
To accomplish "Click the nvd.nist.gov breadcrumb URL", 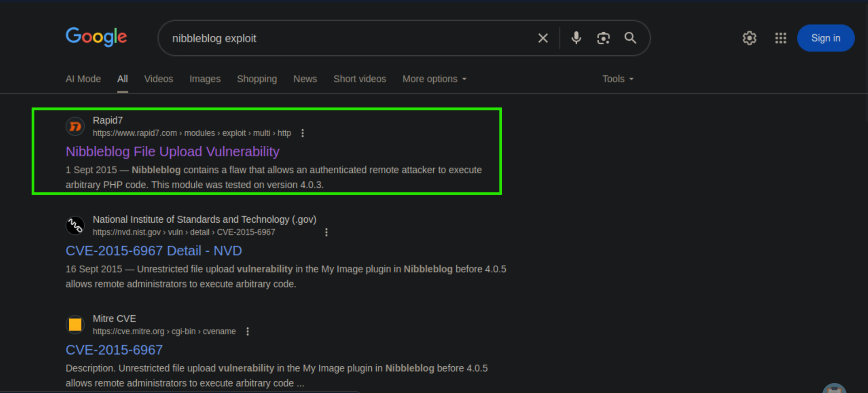I will point(184,232).
